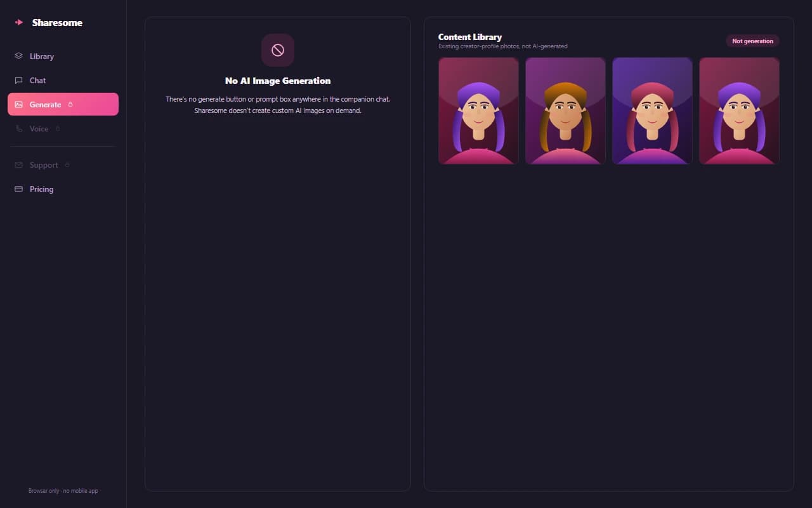Open the orange-haired avatar thumbnail
812x508 pixels.
[565, 111]
